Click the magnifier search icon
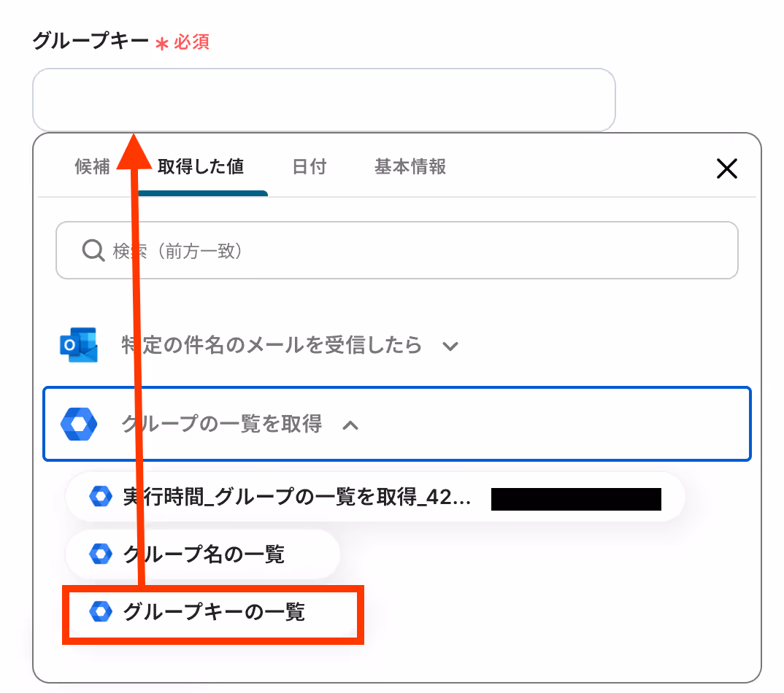784x693 pixels. 93,250
